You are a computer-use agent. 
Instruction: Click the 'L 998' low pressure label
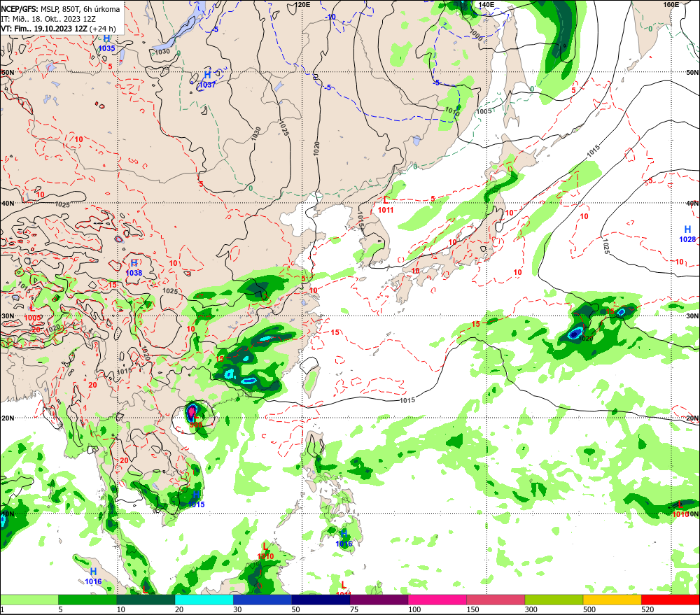click(x=195, y=421)
